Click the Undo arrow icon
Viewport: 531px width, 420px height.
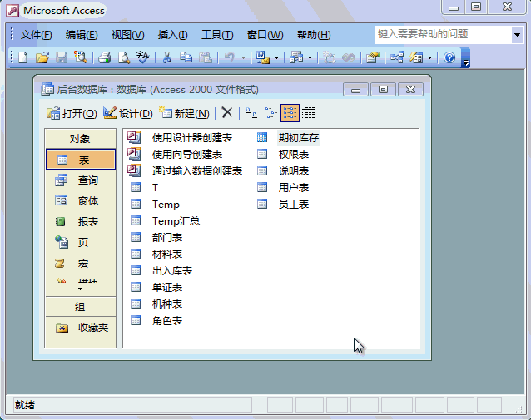[x=230, y=57]
